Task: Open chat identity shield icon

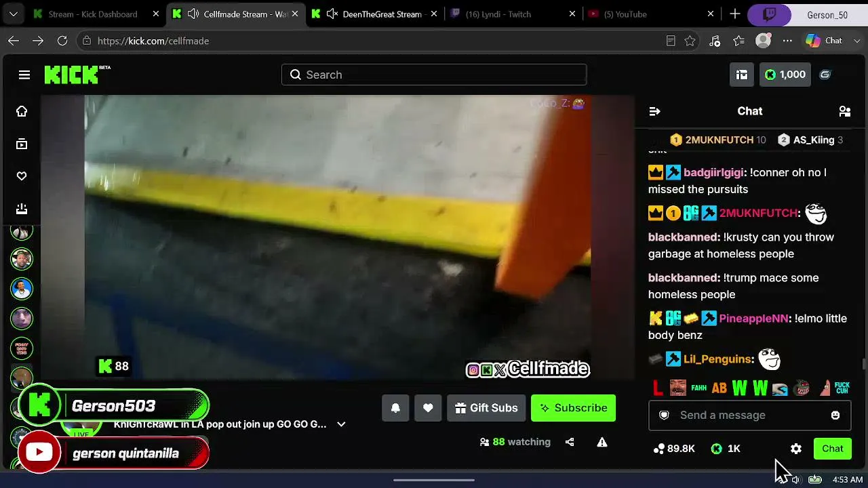Action: coord(665,415)
